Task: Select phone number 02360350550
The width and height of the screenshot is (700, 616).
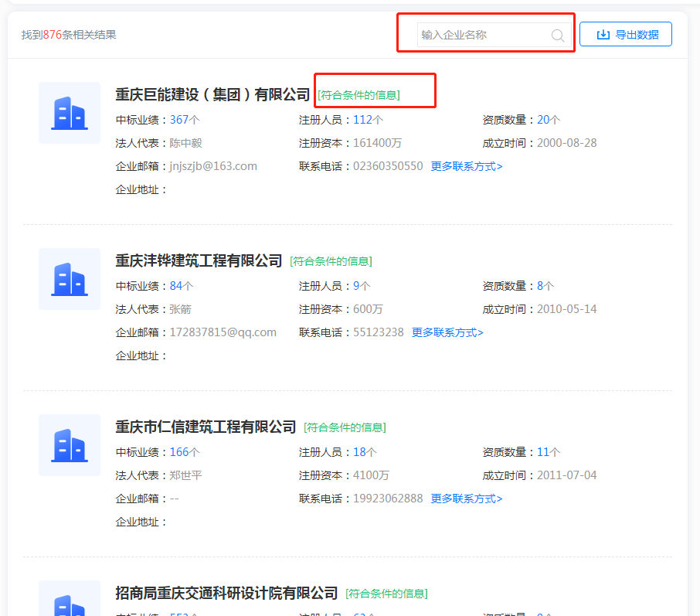Action: 388,166
